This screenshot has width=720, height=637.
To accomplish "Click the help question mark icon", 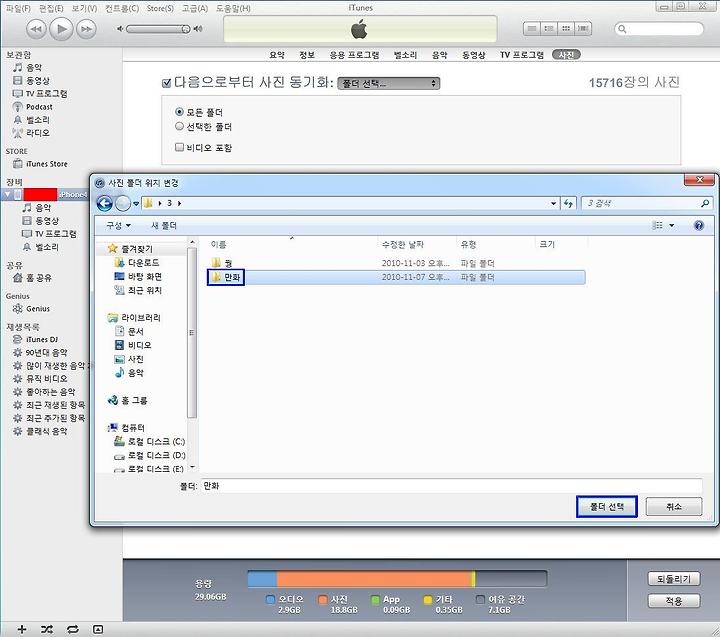I will (x=698, y=225).
